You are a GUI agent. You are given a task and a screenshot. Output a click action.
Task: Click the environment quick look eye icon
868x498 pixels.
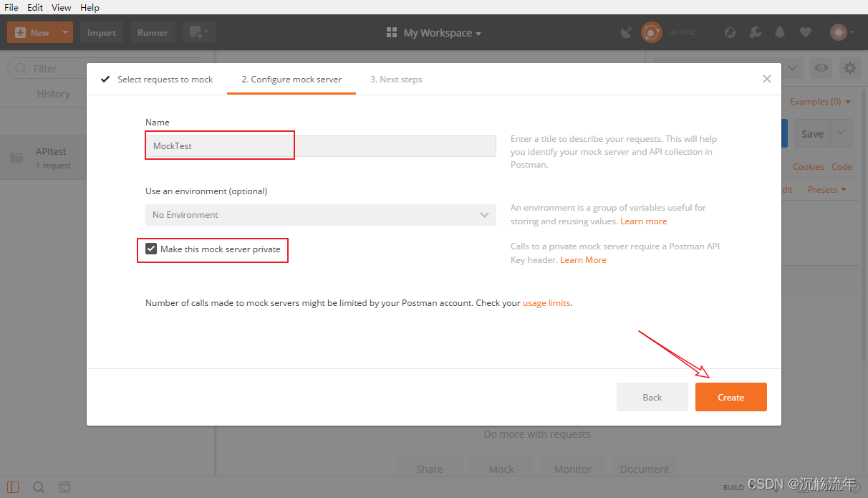pyautogui.click(x=821, y=68)
